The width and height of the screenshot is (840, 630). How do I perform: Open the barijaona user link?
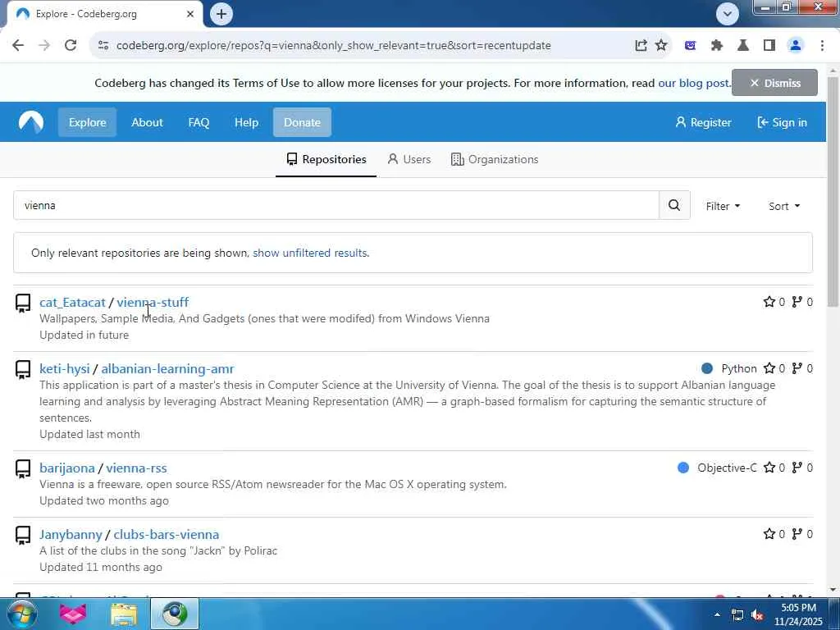point(67,468)
